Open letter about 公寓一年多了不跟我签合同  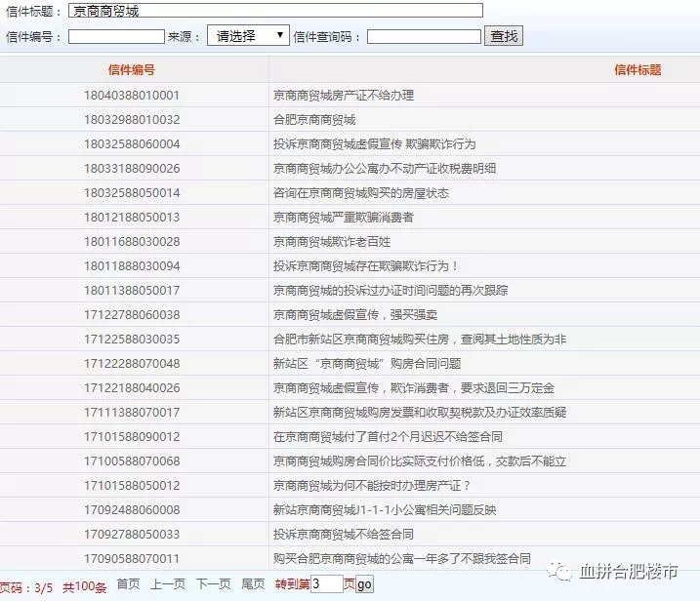(402, 559)
